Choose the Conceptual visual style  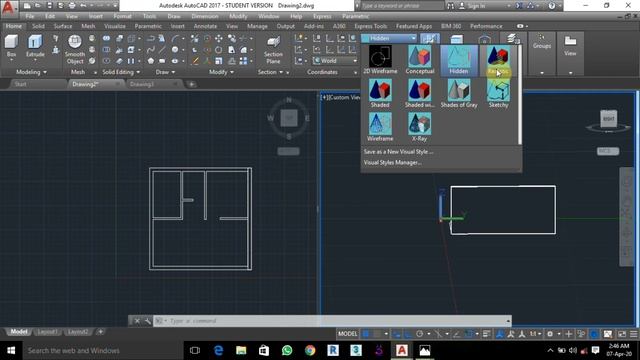click(420, 60)
